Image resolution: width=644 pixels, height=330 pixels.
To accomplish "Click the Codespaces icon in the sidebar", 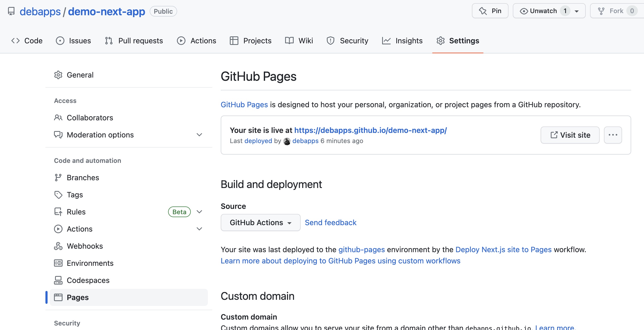I will point(58,280).
